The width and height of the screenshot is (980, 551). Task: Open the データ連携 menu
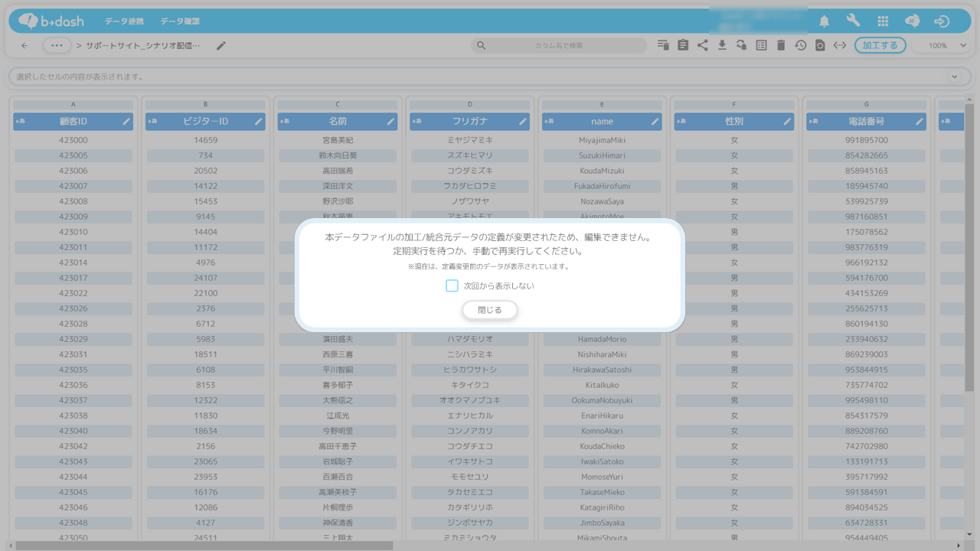point(124,21)
